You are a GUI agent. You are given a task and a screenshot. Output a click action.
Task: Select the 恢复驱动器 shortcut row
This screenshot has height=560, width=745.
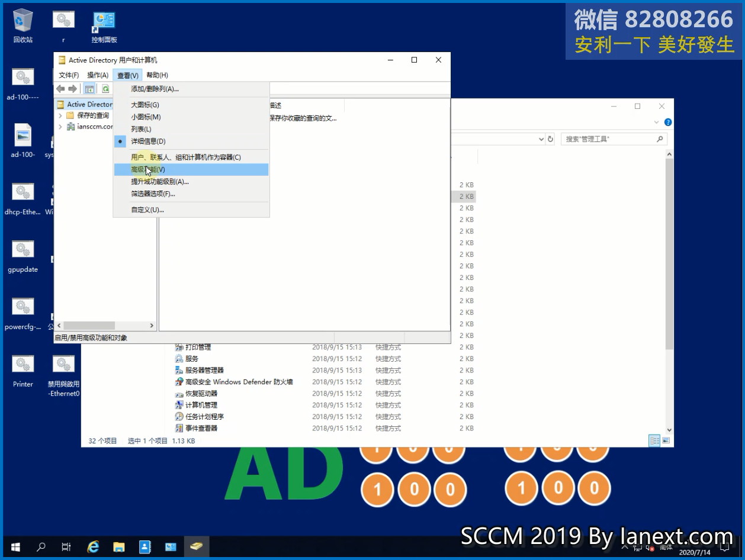[x=325, y=394]
